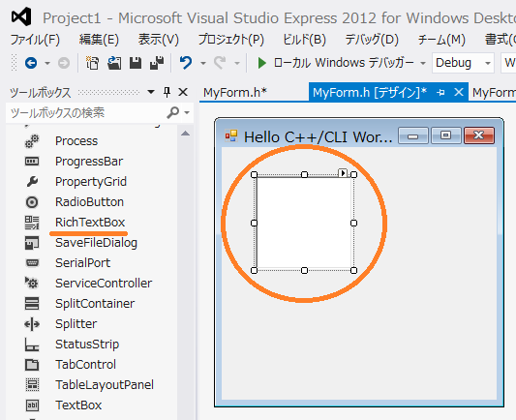Open the RichTextBox smart tag arrow
Viewport: 516px width, 420px height.
(x=343, y=172)
